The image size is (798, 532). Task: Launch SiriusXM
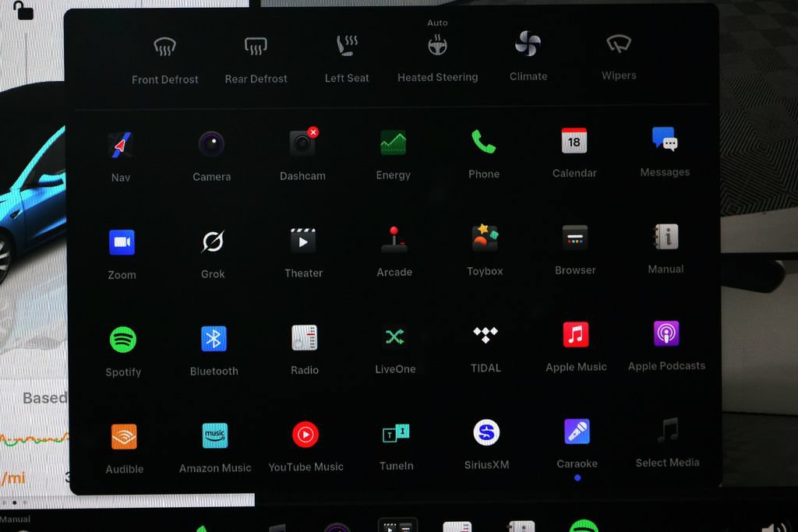coord(486,432)
